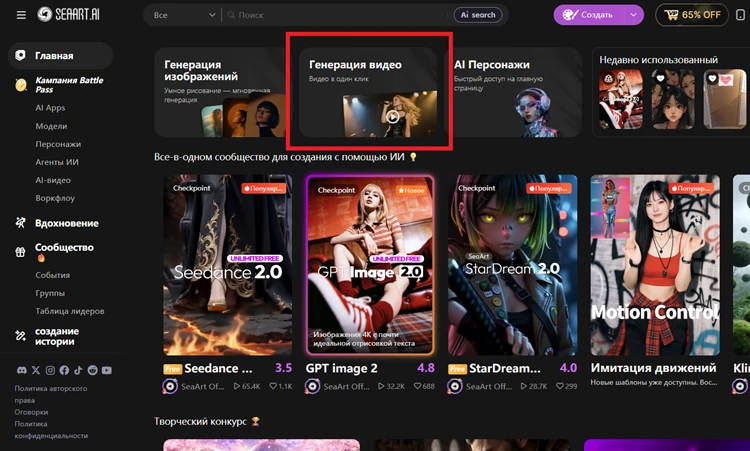Open the '65% OFF' VIP offer

point(692,15)
